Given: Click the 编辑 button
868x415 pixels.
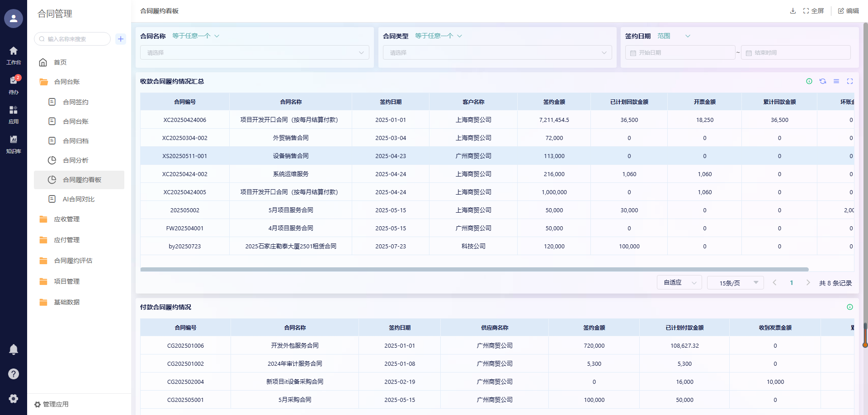Looking at the screenshot, I should [849, 11].
